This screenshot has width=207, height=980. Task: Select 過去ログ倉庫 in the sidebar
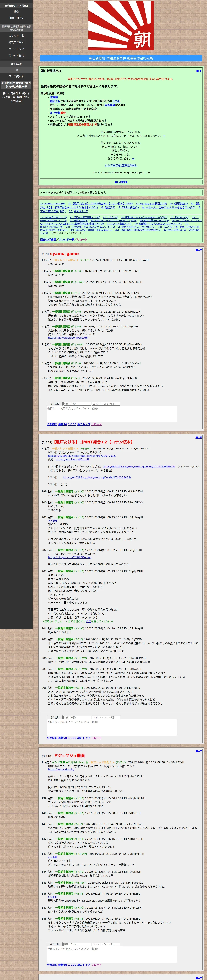(16, 42)
